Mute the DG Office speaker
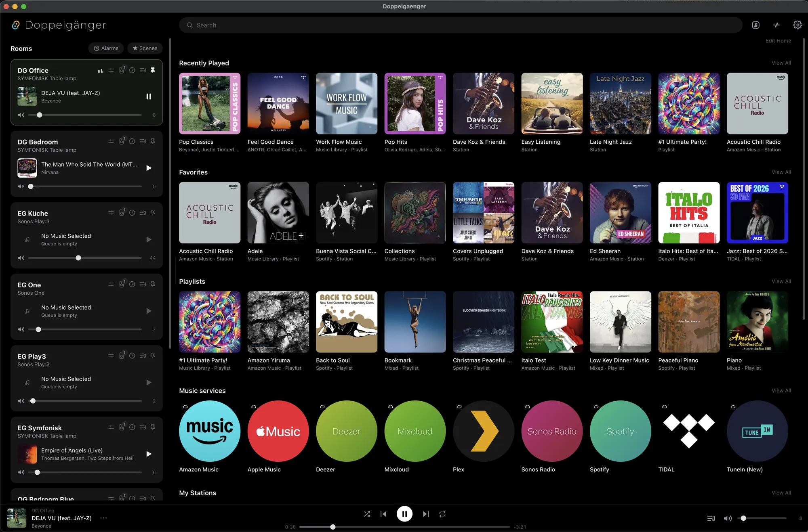 pyautogui.click(x=21, y=115)
